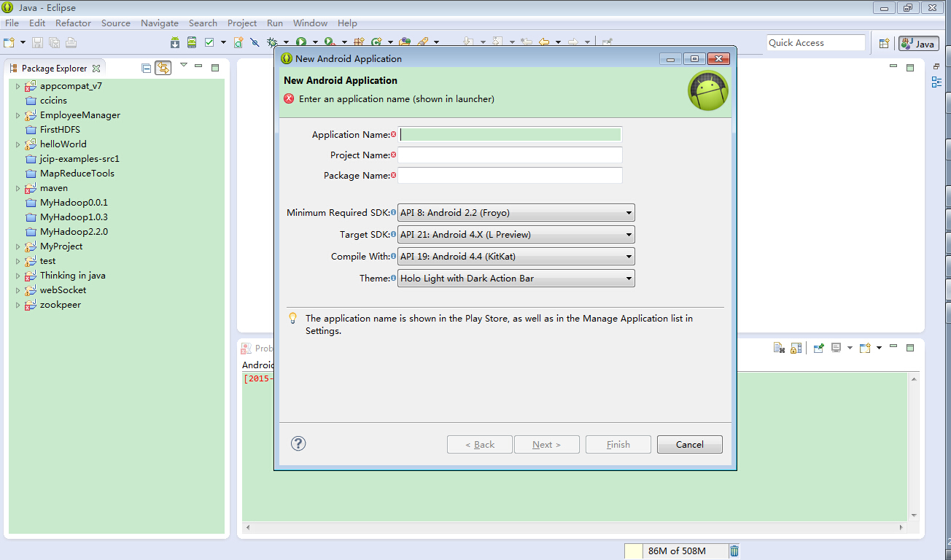This screenshot has width=951, height=560.
Task: Open the Target SDK dropdown
Action: click(516, 235)
